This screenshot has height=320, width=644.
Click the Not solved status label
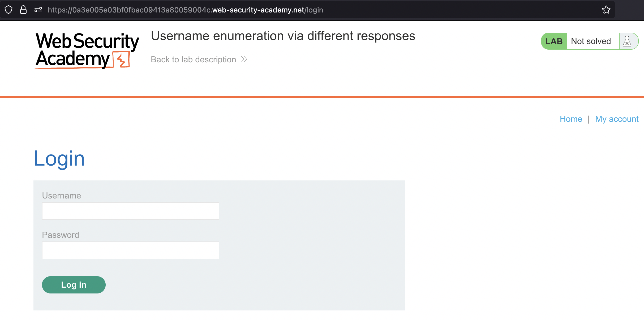coord(591,41)
